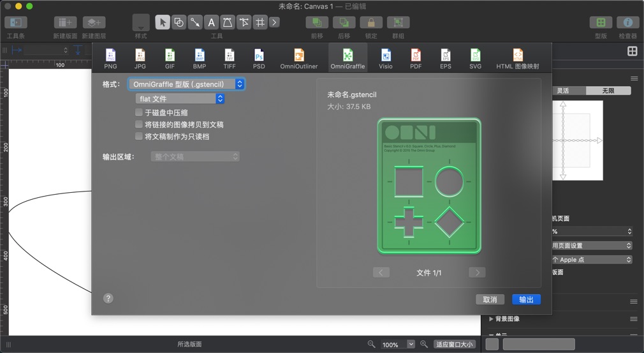Select the point editor tool
Image resolution: width=644 pixels, height=353 pixels.
[244, 22]
